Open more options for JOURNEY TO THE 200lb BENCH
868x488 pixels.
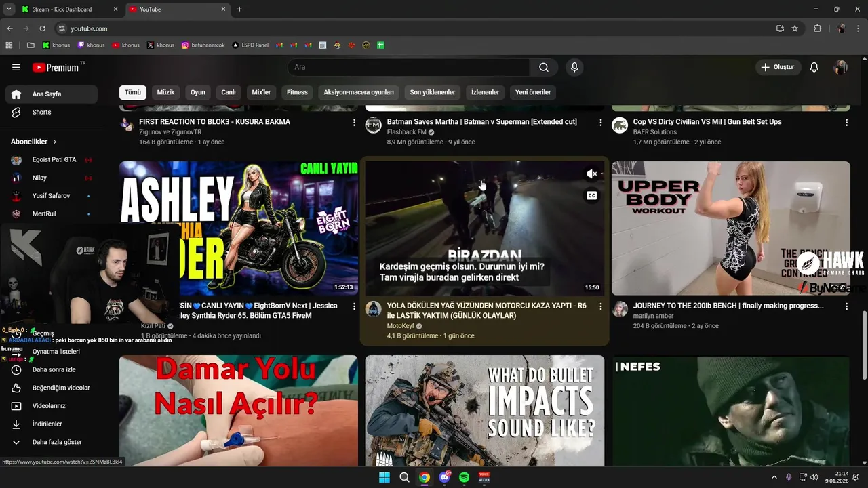(x=846, y=306)
